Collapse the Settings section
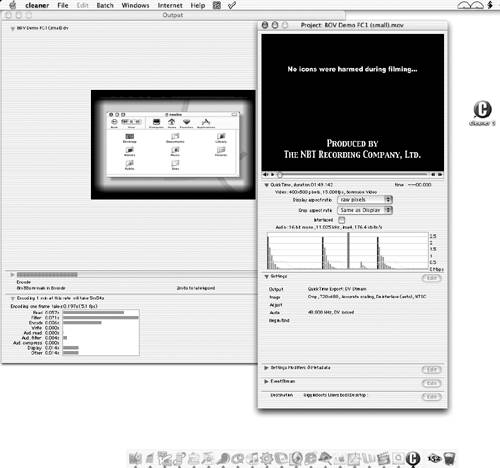500x468 pixels. tap(267, 276)
